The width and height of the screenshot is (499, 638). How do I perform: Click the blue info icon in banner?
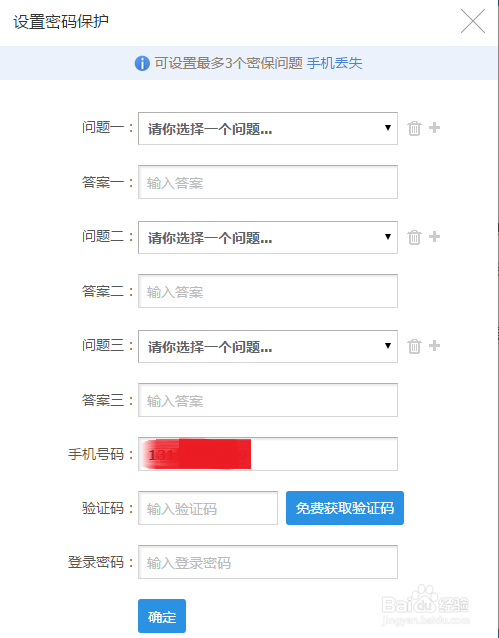coord(142,63)
